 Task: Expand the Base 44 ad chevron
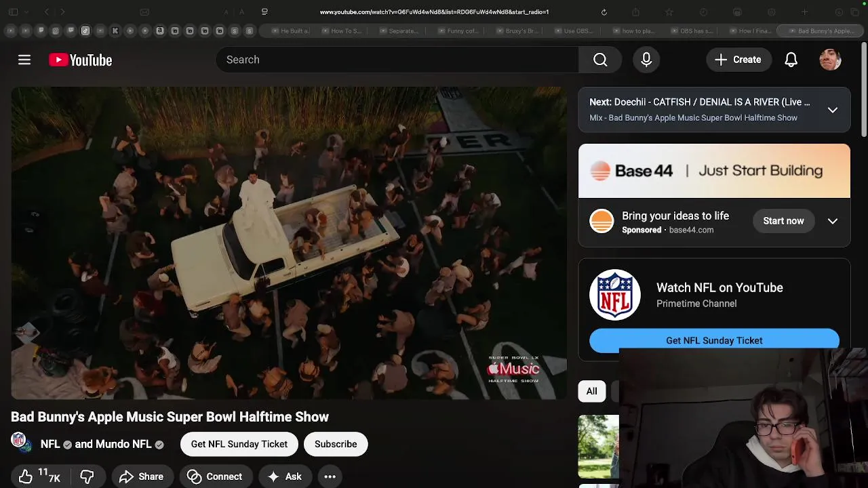(x=833, y=221)
